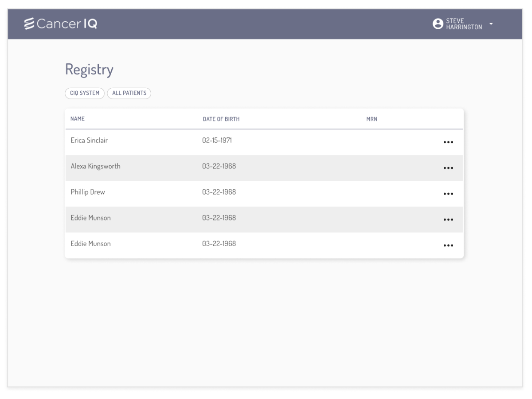This screenshot has height=399, width=532.
Task: Click the CancerIQ logo
Action: (61, 24)
